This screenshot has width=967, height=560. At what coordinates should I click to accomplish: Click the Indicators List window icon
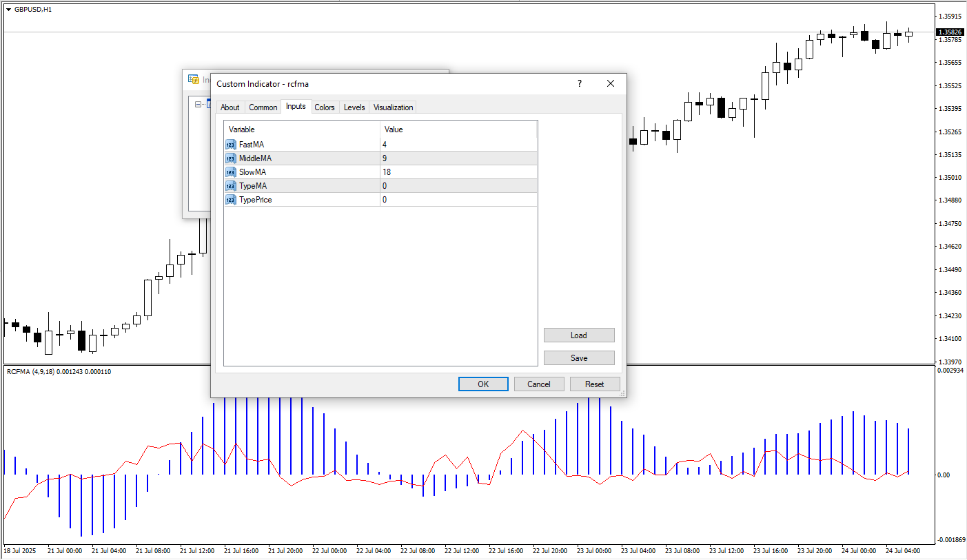(x=194, y=79)
